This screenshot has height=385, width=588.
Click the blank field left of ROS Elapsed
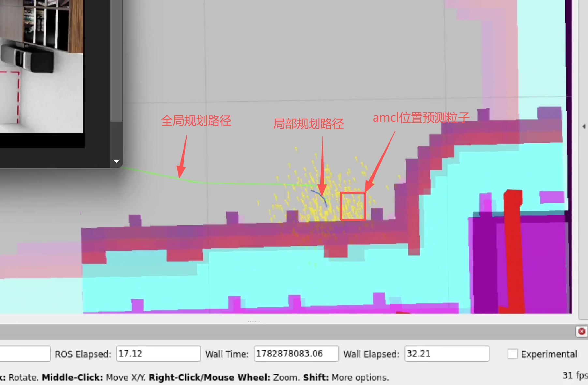[x=25, y=353]
